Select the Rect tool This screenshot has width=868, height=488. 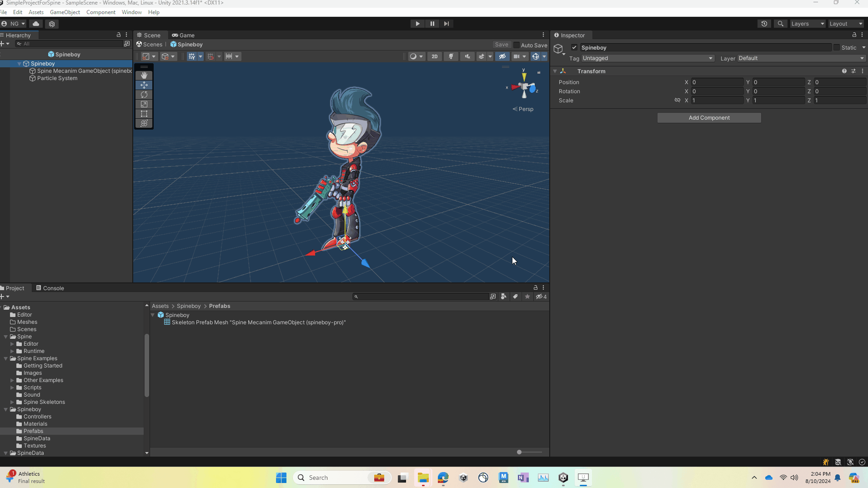(144, 114)
